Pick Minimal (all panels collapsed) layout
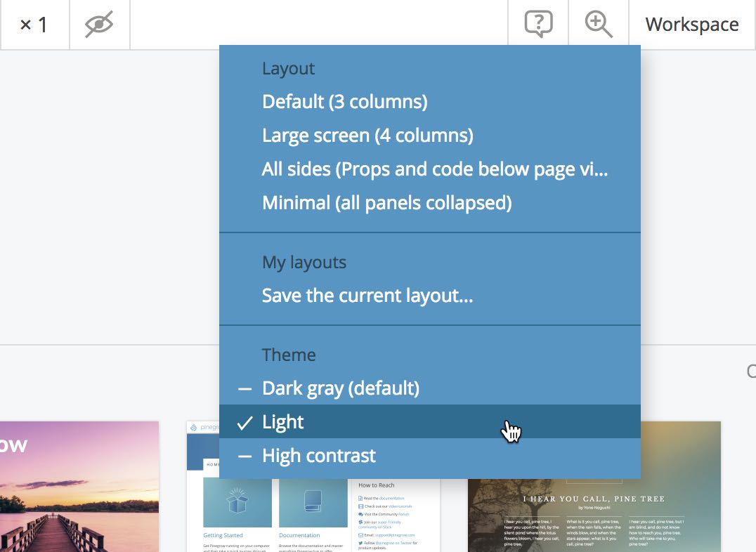Screen dimensions: 756x552 point(429,203)
